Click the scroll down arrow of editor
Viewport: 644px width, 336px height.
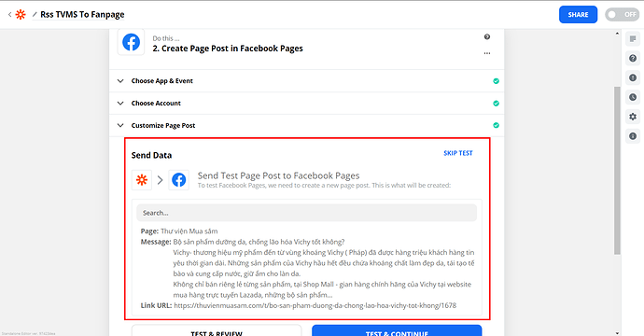click(617, 332)
